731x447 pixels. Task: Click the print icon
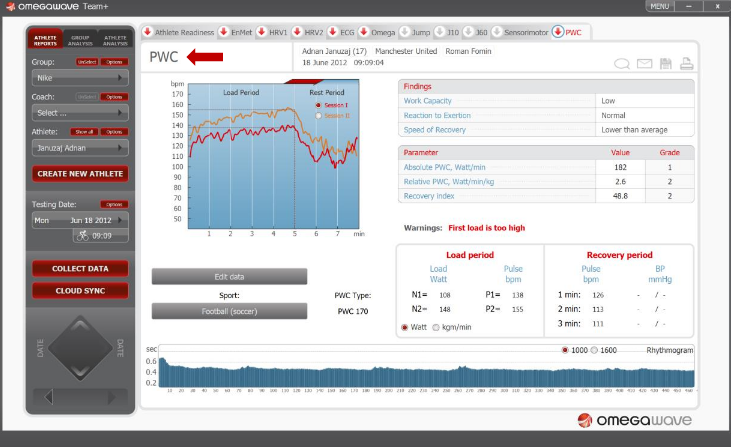coord(686,63)
